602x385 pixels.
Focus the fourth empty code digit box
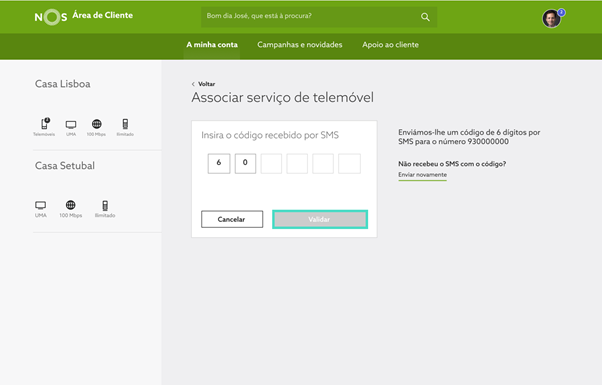point(297,164)
